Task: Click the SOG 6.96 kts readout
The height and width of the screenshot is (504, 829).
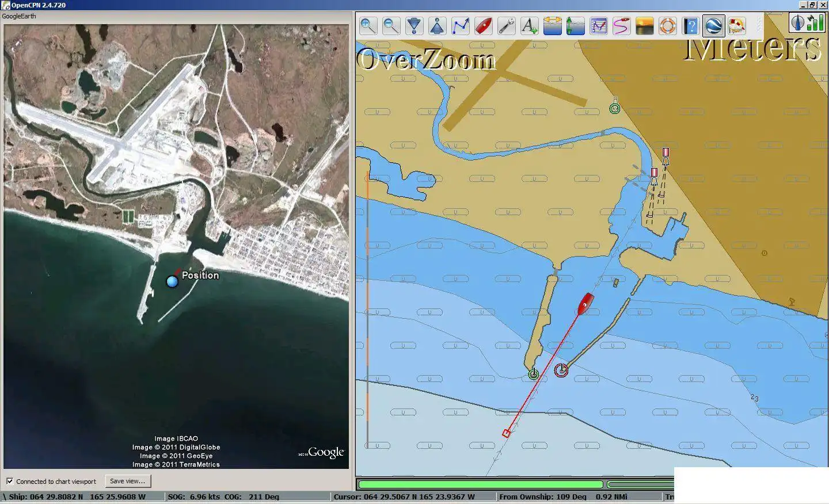Action: [x=193, y=497]
